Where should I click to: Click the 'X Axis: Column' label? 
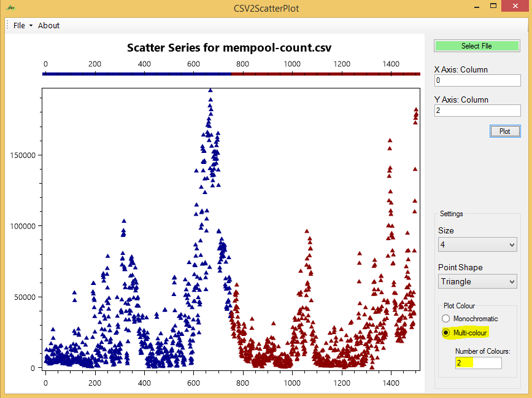461,69
